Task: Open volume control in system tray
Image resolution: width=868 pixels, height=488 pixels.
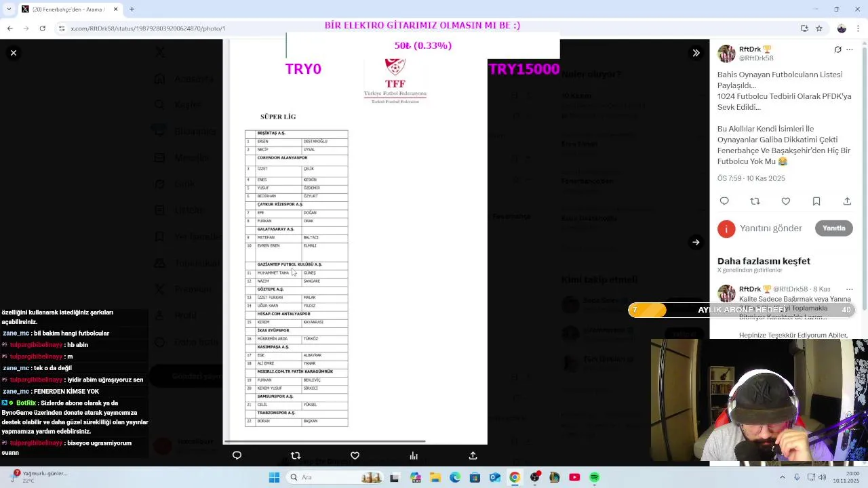Action: point(822,477)
